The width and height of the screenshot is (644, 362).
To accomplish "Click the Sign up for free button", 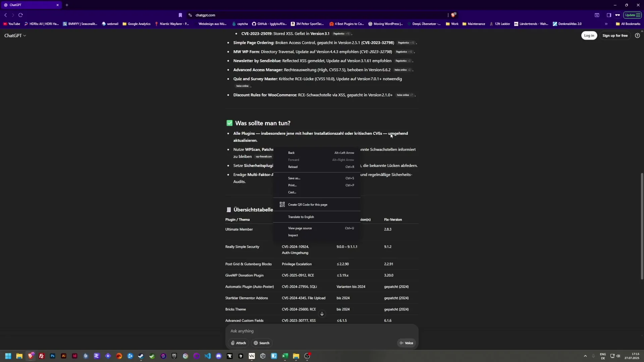I will tap(615, 36).
